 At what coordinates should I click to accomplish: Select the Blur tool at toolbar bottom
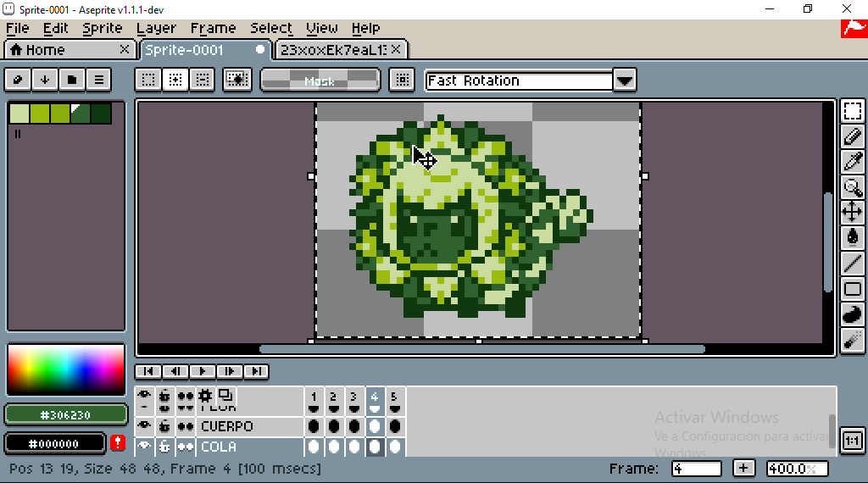[852, 340]
